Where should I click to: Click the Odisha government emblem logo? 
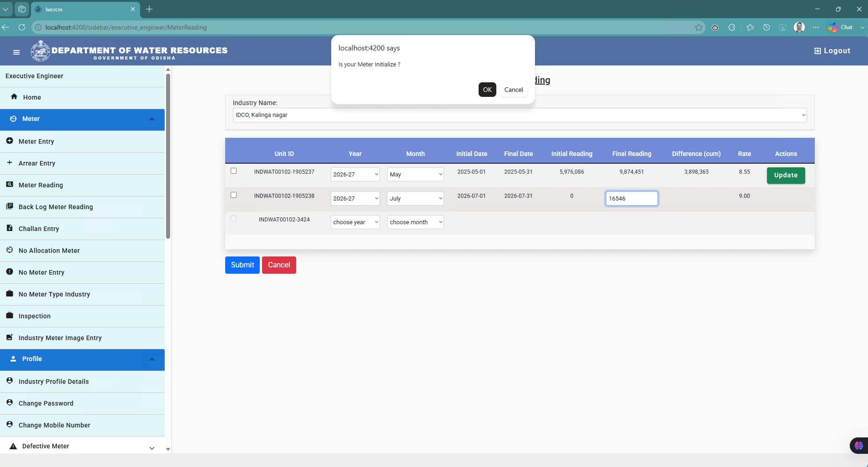(x=40, y=51)
